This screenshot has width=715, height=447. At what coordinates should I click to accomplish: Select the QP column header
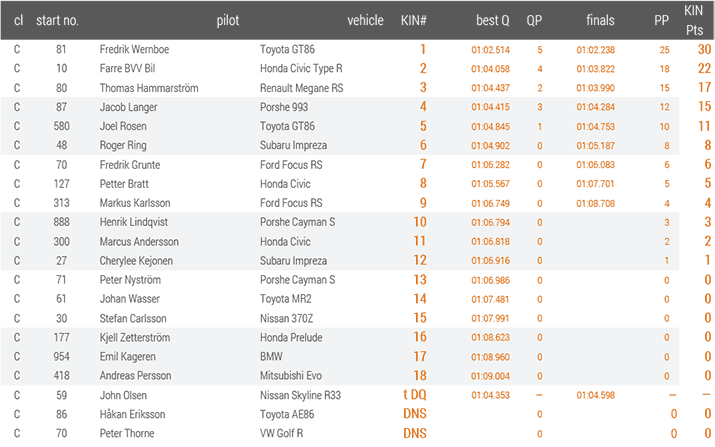534,21
